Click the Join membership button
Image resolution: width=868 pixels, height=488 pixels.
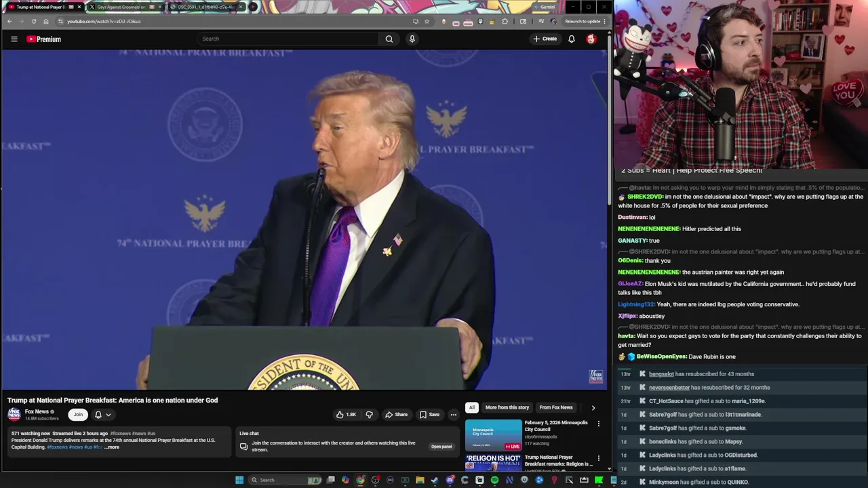[78, 415]
